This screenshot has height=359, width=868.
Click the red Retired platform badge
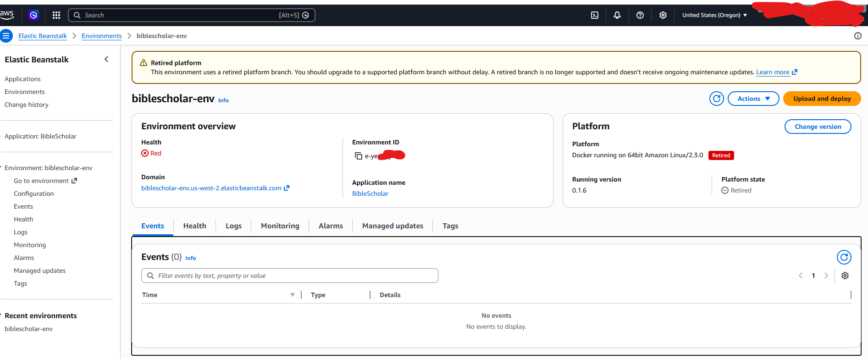[721, 155]
